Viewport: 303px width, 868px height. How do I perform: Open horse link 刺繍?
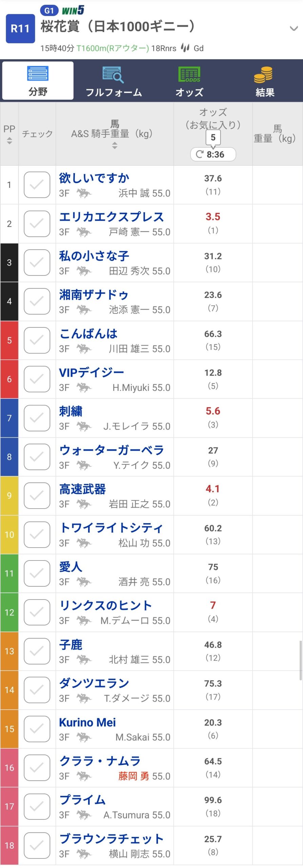point(71,411)
